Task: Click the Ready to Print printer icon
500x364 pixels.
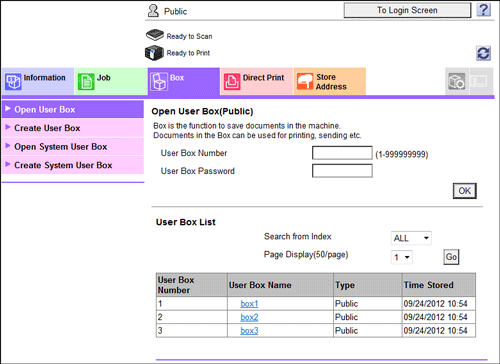Action: [154, 53]
